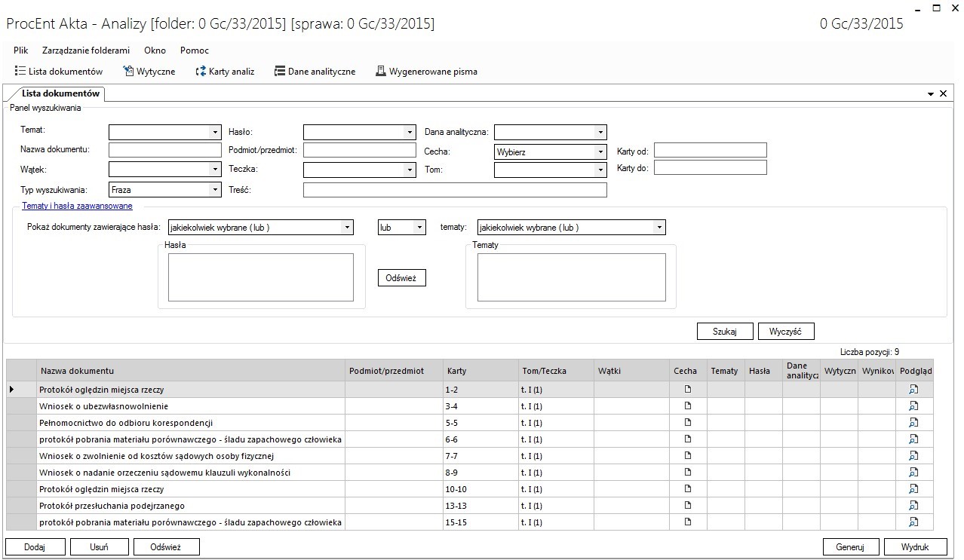Screen dimensions: 964x560
Task: Toggle 'Tematy i hasła zaawansowane' link
Action: 77,206
